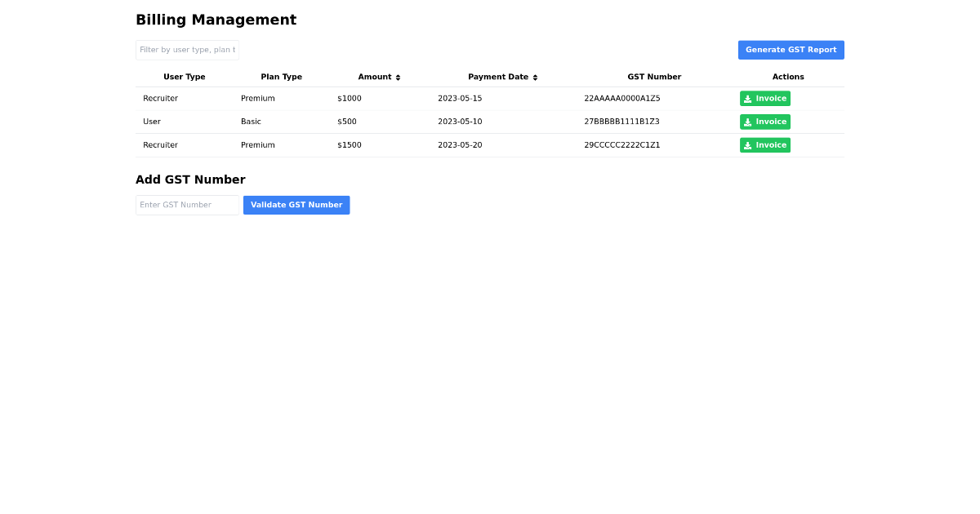Click the sort icon beside Amount header
Screen dimensions: 980x514
tap(398, 77)
